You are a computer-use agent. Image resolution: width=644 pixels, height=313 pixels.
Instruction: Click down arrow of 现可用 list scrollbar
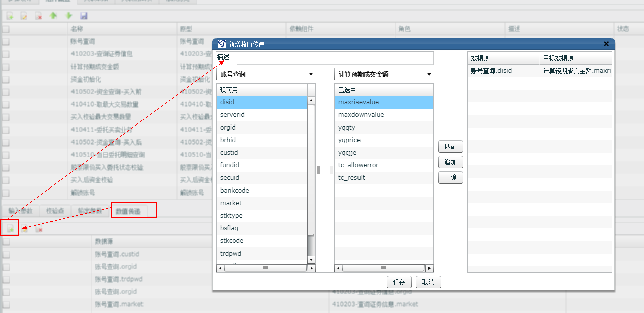[311, 260]
